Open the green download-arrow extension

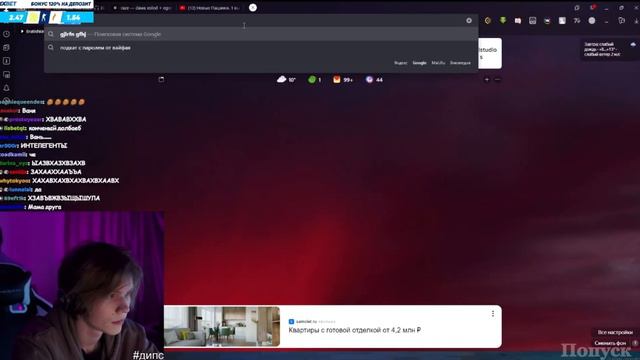503,20
